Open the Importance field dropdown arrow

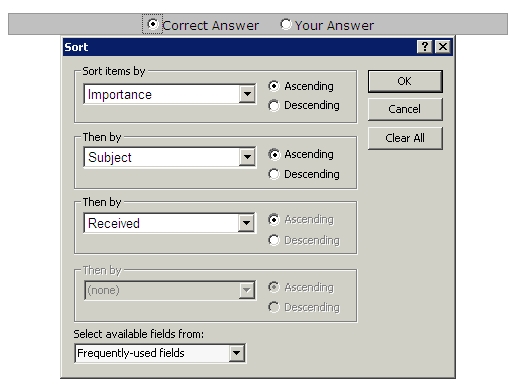click(x=247, y=94)
